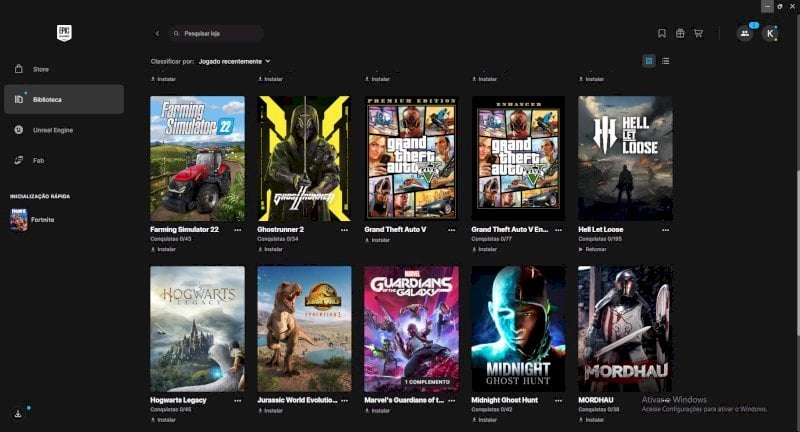Open the wishlist bookmark icon
This screenshot has height=432, width=800.
coord(662,33)
